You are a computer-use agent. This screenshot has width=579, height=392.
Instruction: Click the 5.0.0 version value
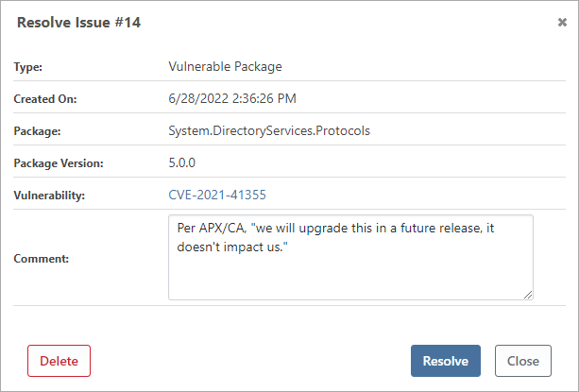[181, 162]
